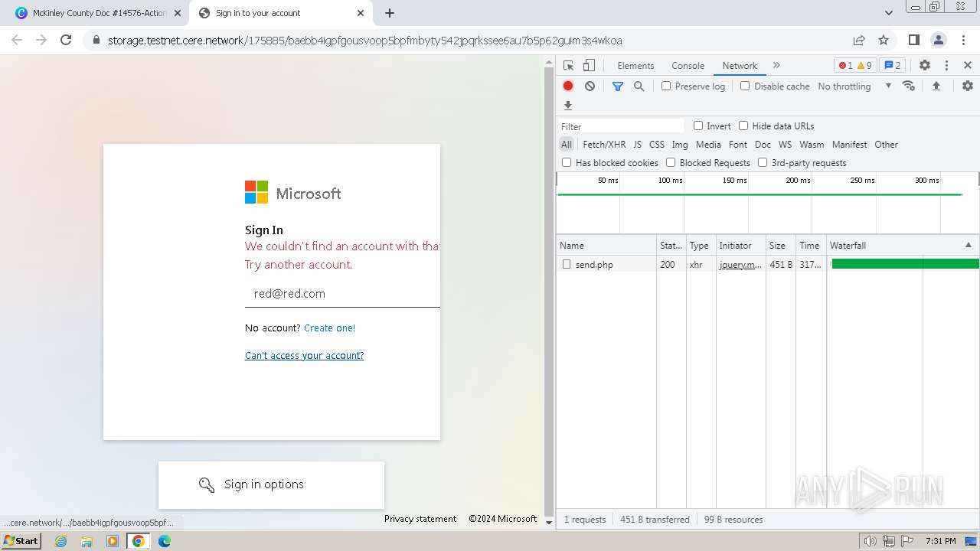Tick the Invert filter checkbox
This screenshot has height=551, width=980.
point(698,126)
